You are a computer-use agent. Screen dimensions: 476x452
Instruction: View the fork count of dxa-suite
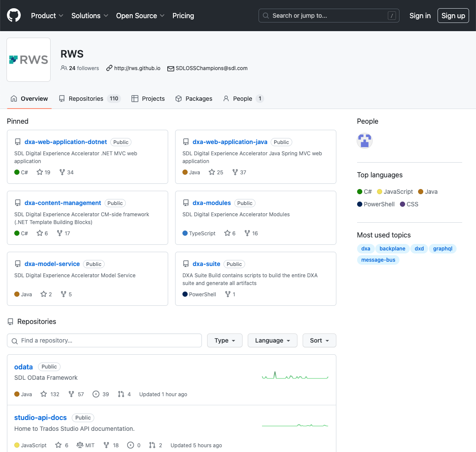coord(230,294)
